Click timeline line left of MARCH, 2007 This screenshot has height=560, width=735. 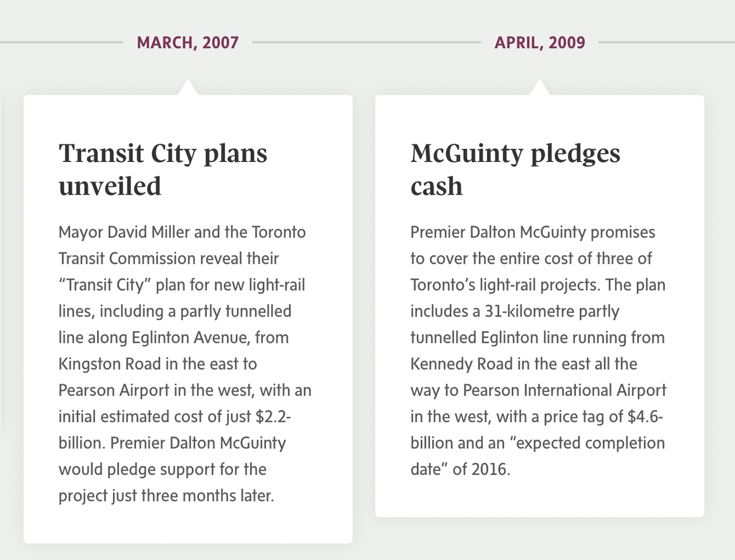pos(60,42)
